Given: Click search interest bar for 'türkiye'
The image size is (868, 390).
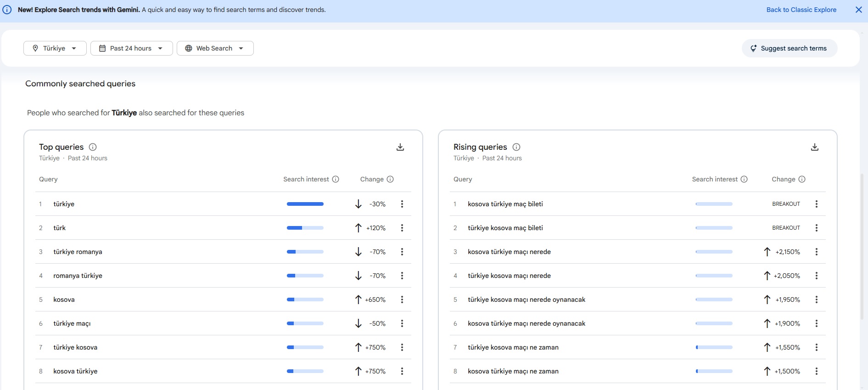Looking at the screenshot, I should coord(305,204).
